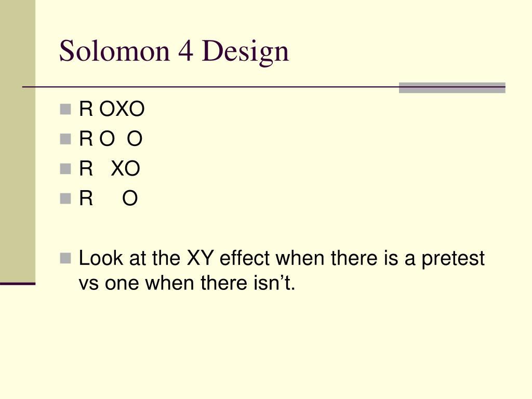The height and width of the screenshot is (399, 532).
Task: Click the horizontal divider line under title
Action: point(263,87)
